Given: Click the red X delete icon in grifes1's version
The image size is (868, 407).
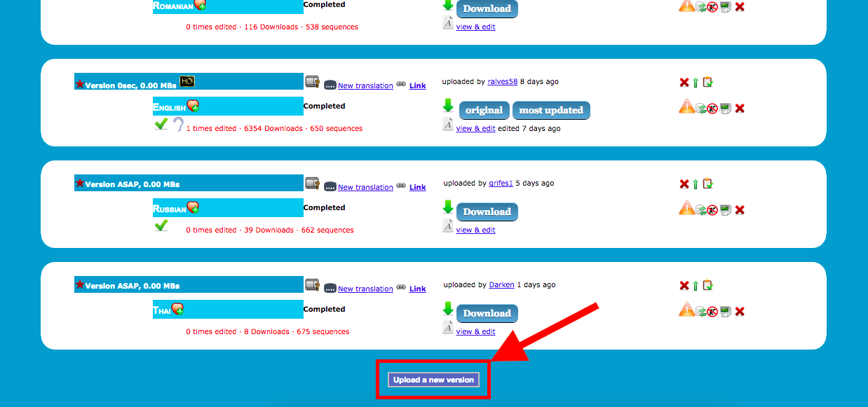Looking at the screenshot, I should (684, 184).
